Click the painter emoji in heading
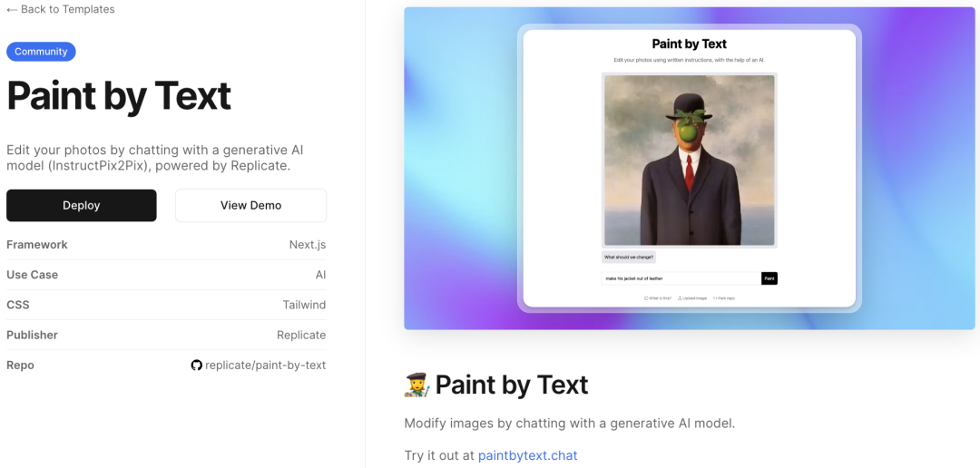This screenshot has width=980, height=468. click(416, 385)
